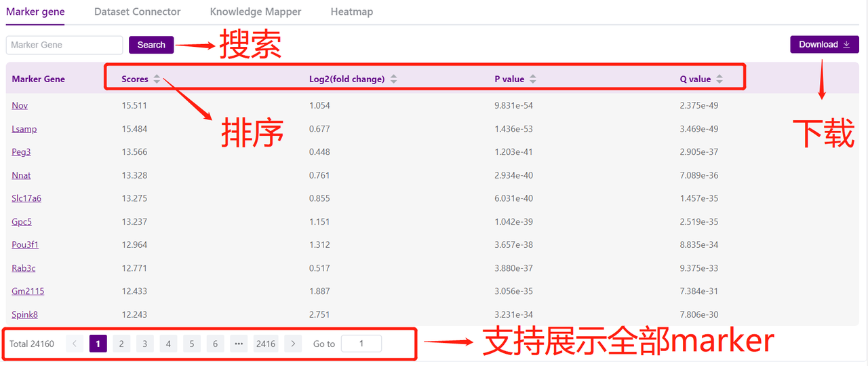Select the Heatmap tab
Viewport: 868px width, 366px height.
pos(352,12)
